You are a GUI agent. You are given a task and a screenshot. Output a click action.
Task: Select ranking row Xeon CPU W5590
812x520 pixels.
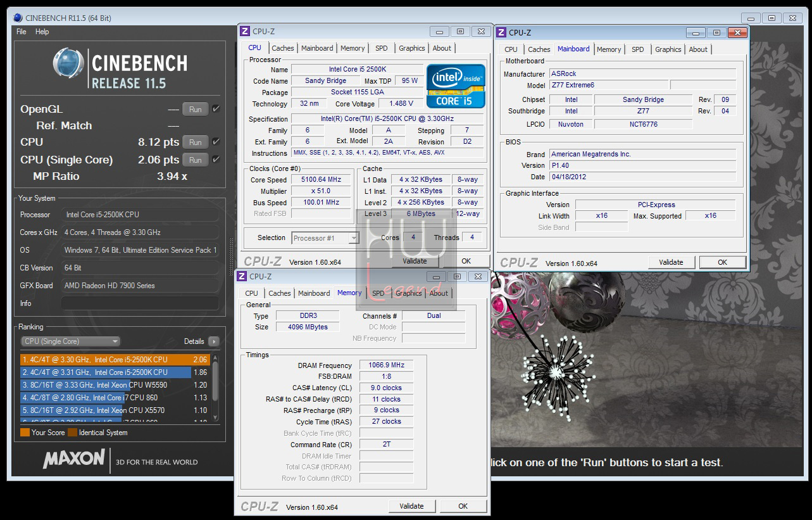tap(115, 384)
